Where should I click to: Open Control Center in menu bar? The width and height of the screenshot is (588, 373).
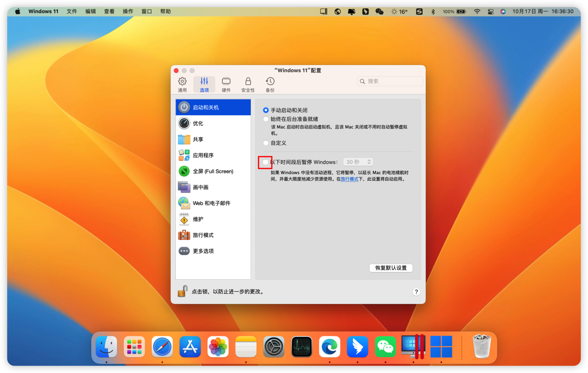[x=490, y=11]
